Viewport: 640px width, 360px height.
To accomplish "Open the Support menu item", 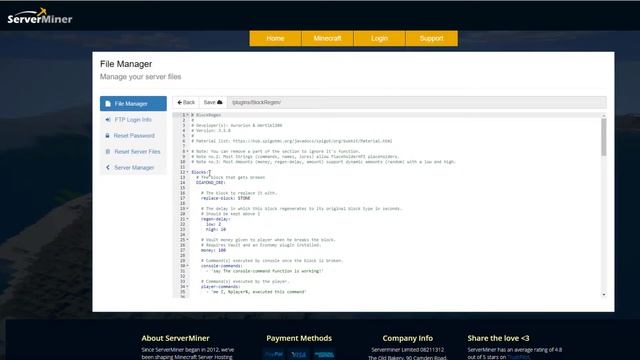I will tap(431, 38).
